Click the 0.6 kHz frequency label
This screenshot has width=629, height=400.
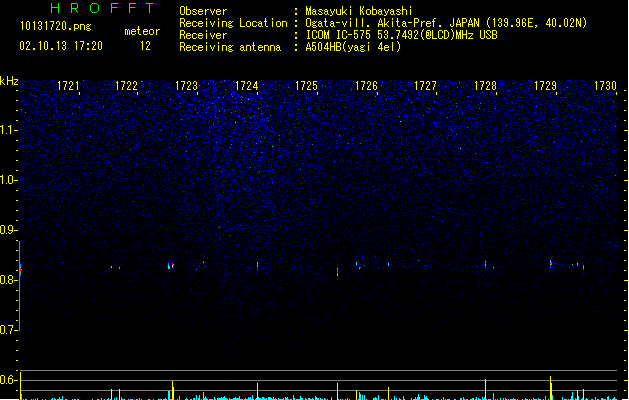point(8,380)
